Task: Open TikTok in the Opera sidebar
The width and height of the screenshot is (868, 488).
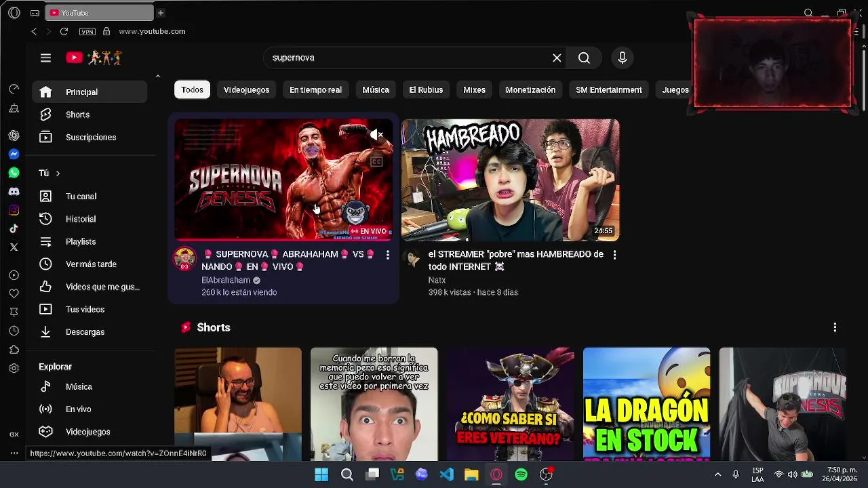Action: [x=14, y=228]
